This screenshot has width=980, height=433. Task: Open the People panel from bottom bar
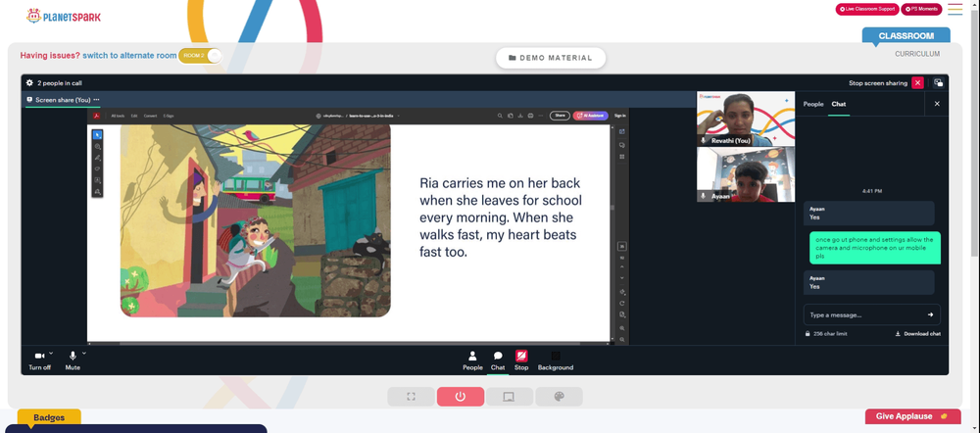472,361
